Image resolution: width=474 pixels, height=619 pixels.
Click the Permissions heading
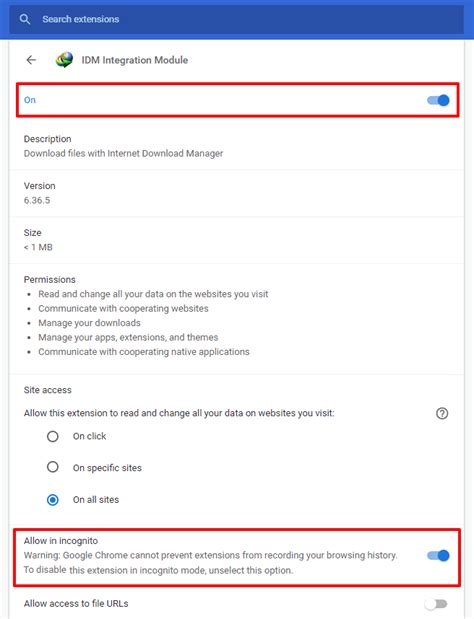(x=49, y=279)
